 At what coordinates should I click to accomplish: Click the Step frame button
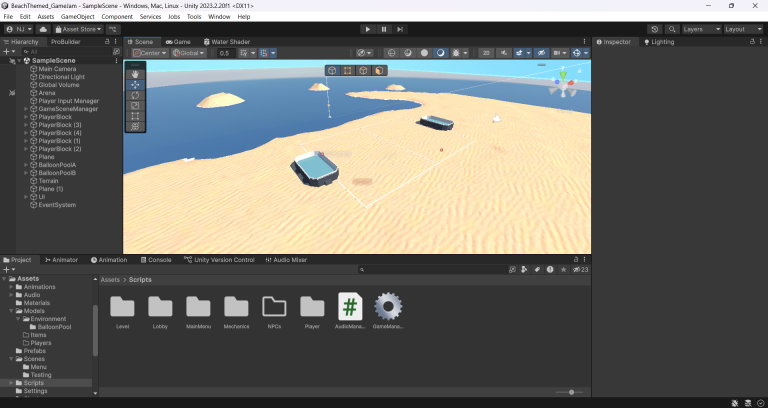click(x=400, y=29)
